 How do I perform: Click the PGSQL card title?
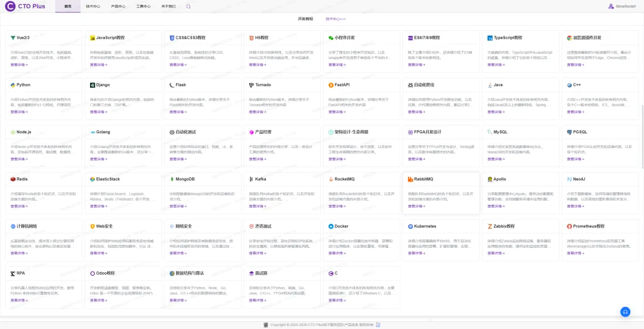580,133
